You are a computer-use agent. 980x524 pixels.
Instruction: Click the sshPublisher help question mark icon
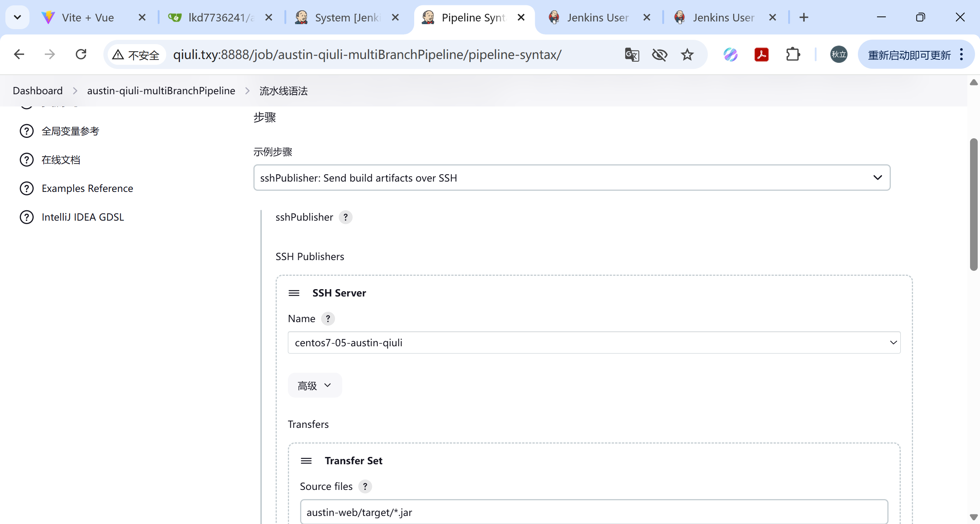[x=345, y=217]
